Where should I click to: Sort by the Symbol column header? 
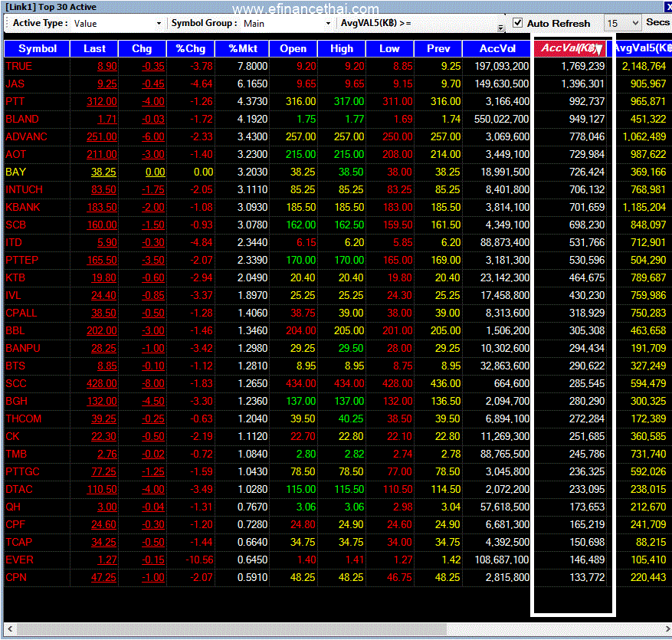point(37,48)
